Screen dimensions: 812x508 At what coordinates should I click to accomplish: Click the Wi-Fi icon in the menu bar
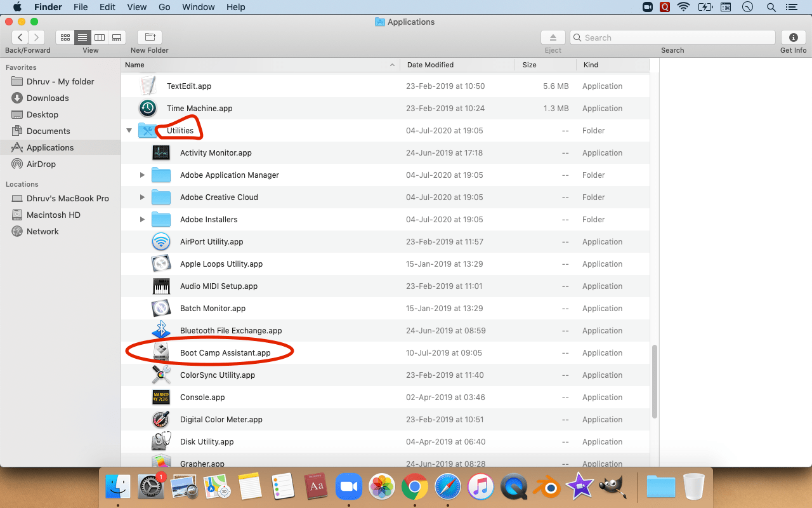point(683,7)
